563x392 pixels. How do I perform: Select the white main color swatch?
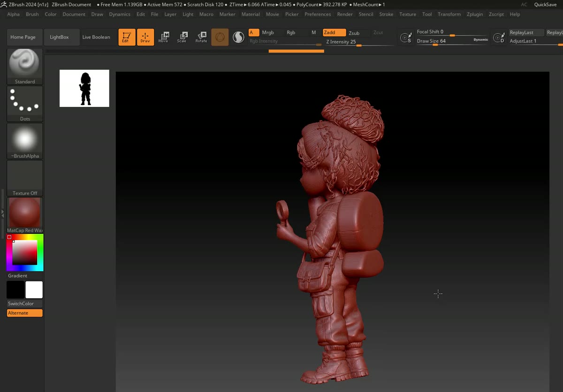[x=34, y=290]
